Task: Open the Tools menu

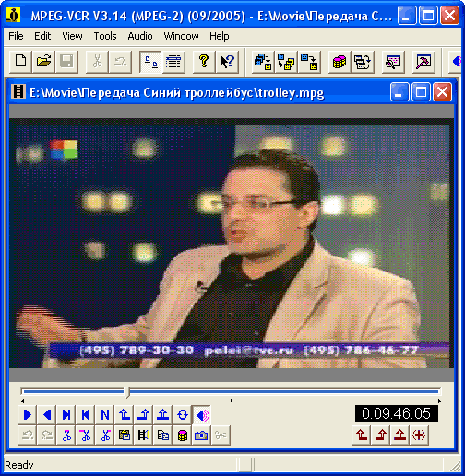Action: [105, 36]
